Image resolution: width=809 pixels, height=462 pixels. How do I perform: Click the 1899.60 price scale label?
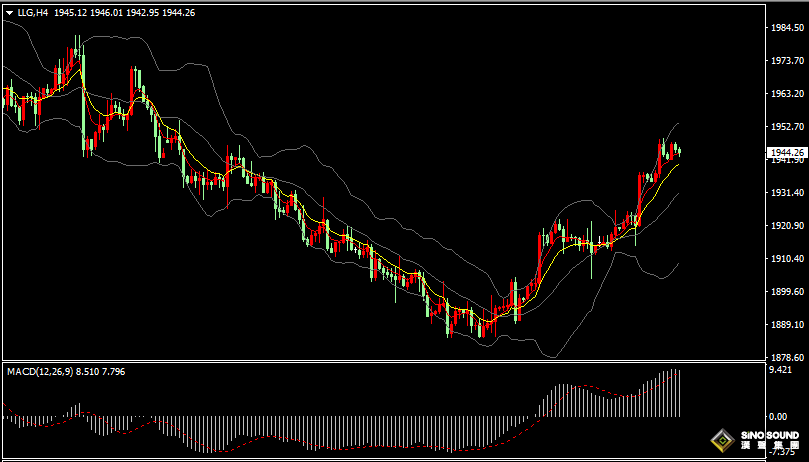pyautogui.click(x=785, y=292)
